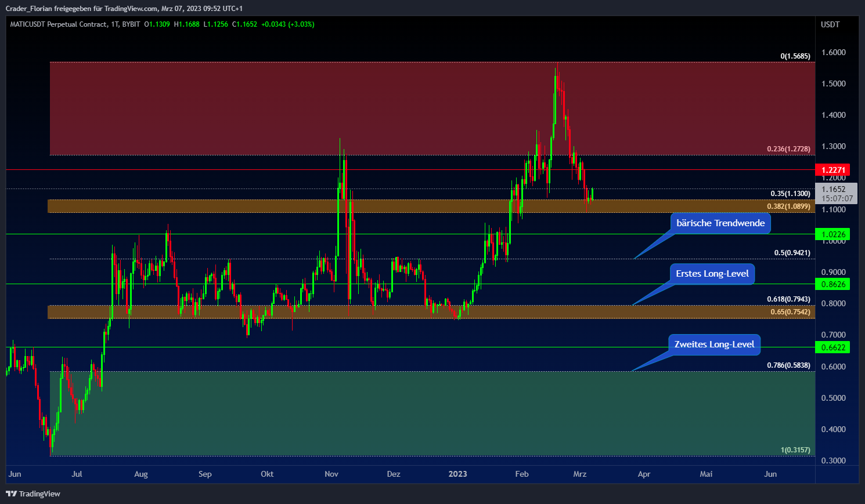The image size is (865, 504).
Task: Click the Fibonacci label 0.236(1.2728)
Action: tap(788, 149)
